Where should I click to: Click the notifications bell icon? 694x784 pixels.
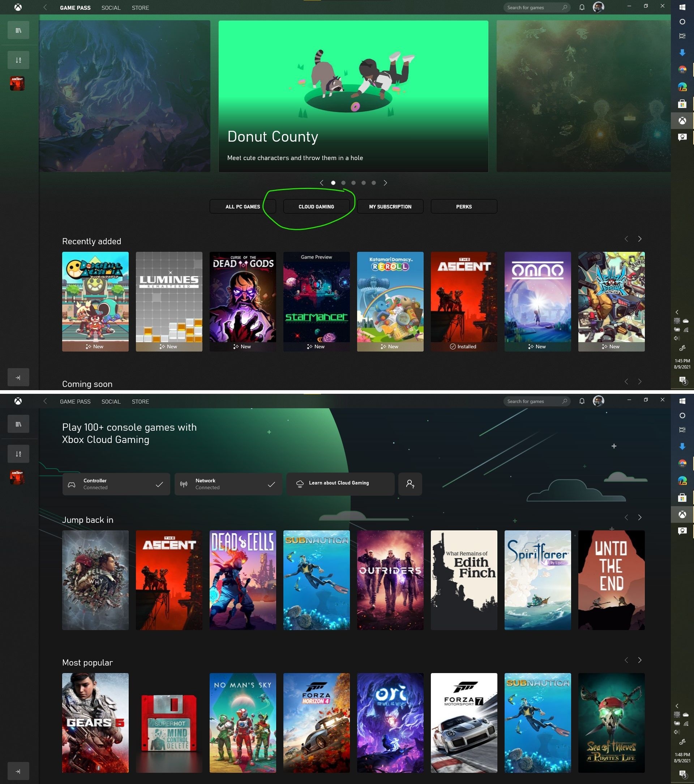point(581,7)
